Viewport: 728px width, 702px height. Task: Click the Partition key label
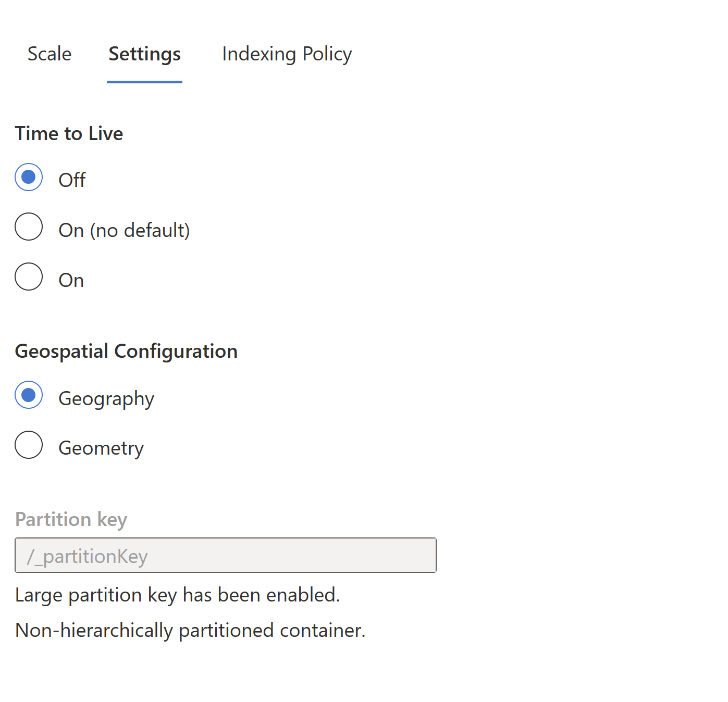71,519
